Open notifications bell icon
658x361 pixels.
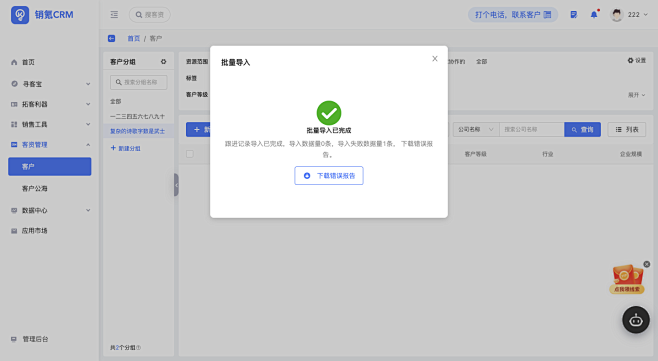(x=594, y=15)
